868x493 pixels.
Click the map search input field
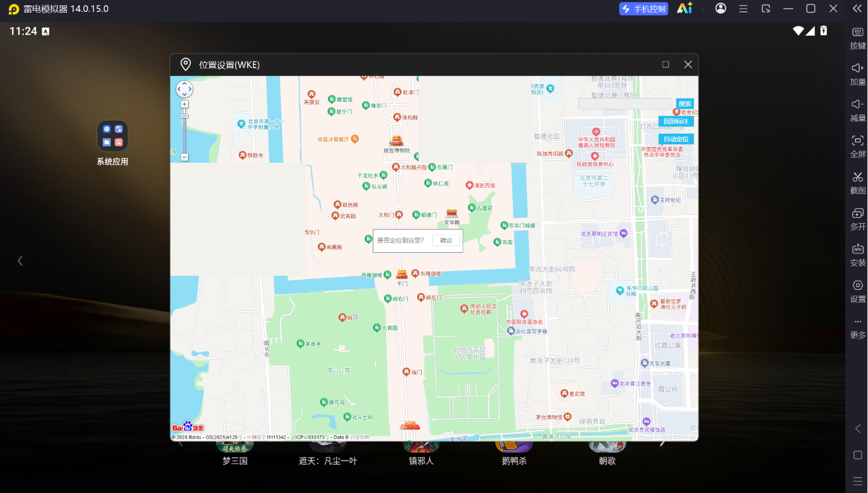626,104
